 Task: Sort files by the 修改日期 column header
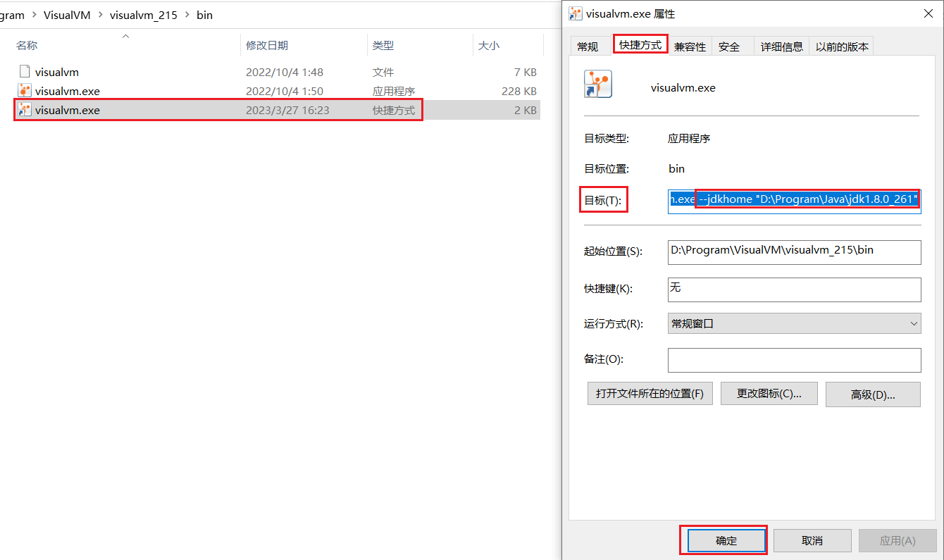[x=267, y=45]
